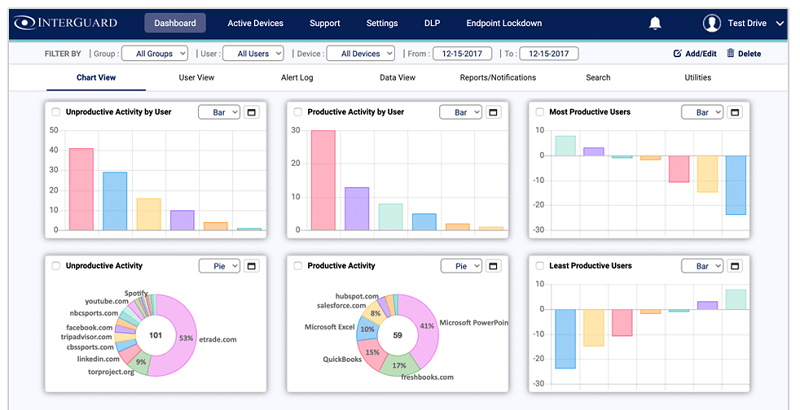Click the pink bar in Unproductive Activity by User
Screen dimensions: 800x410
[81, 189]
